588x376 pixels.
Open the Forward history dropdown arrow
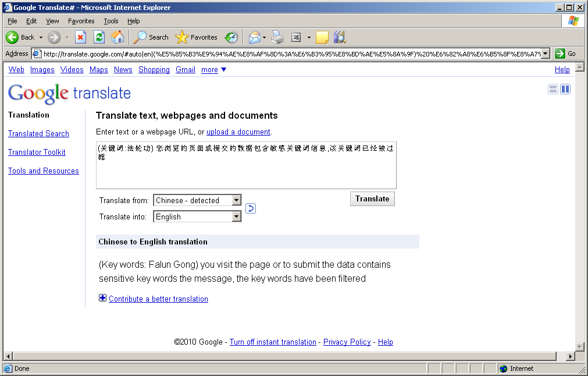67,37
